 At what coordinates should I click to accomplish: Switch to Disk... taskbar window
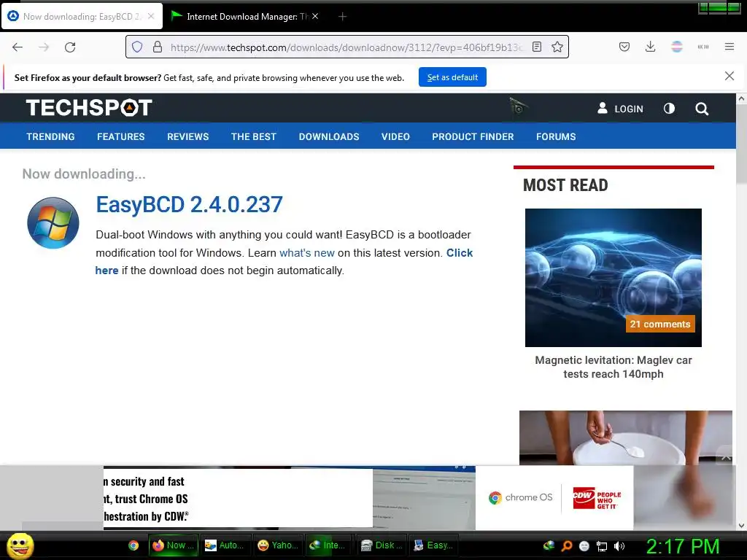(381, 545)
